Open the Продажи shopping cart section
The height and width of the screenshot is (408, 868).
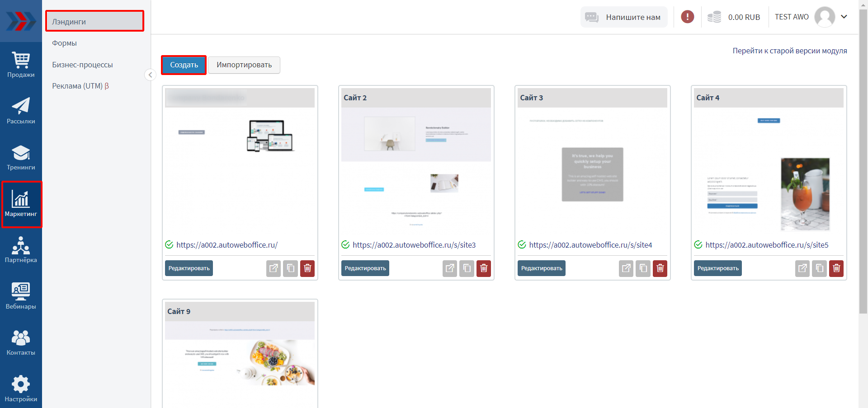click(x=21, y=65)
